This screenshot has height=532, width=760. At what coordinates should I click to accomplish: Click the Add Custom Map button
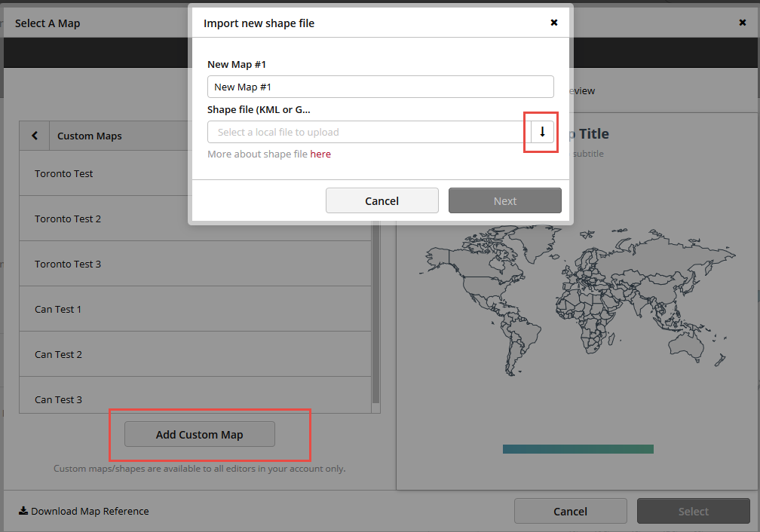pyautogui.click(x=200, y=434)
